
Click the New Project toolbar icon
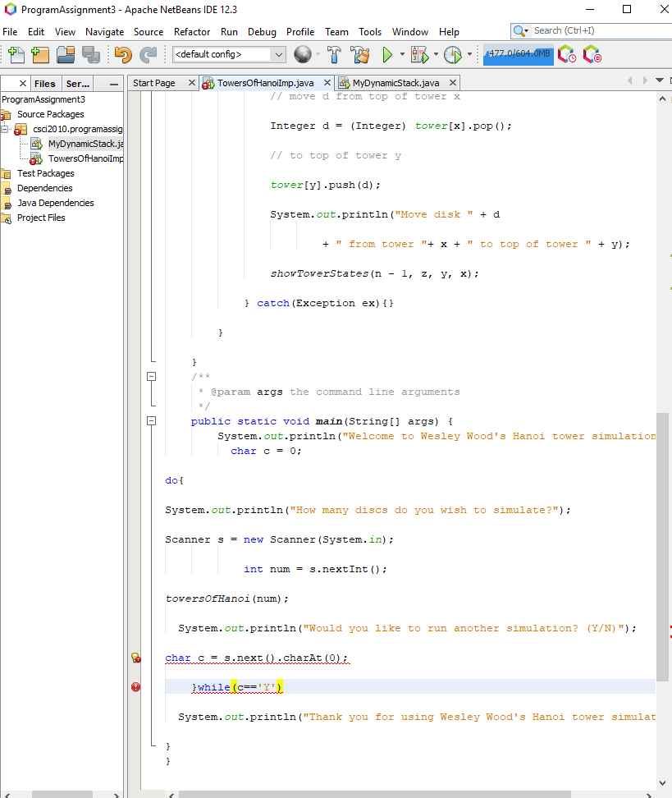(39, 54)
